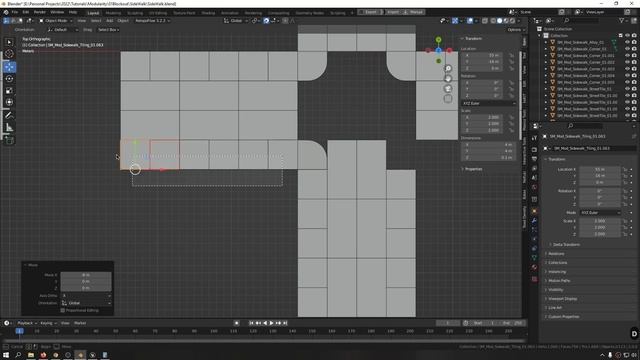Open the Output properties tab
Viewport: 640px width, 360px height.
[x=534, y=159]
